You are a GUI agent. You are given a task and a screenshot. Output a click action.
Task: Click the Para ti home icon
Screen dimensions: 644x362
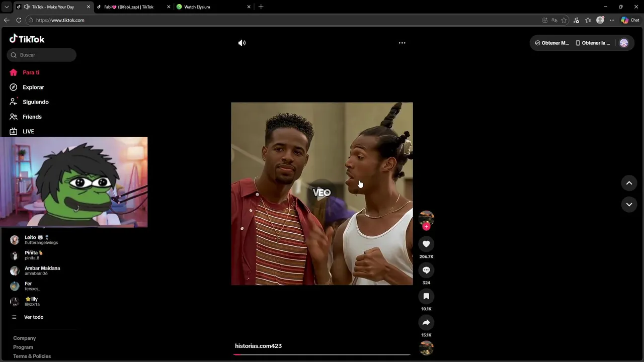(x=14, y=72)
